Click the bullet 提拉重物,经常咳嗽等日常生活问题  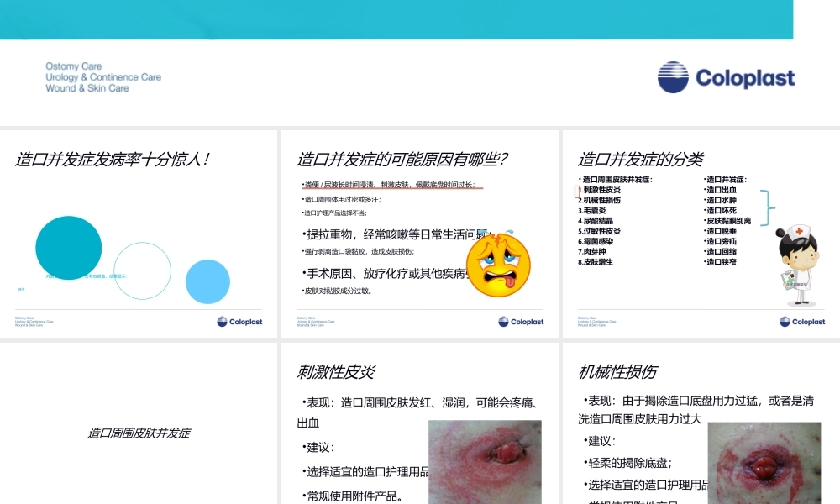tap(396, 234)
